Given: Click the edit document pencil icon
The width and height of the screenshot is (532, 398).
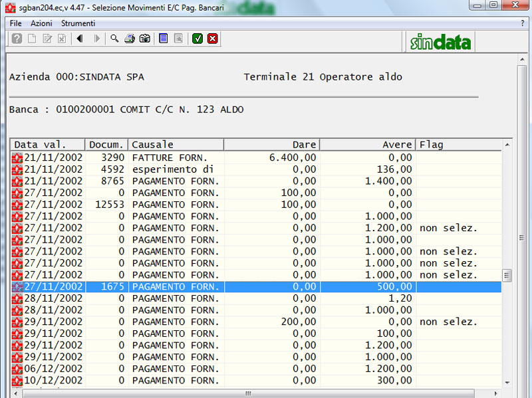Looking at the screenshot, I should (x=47, y=39).
